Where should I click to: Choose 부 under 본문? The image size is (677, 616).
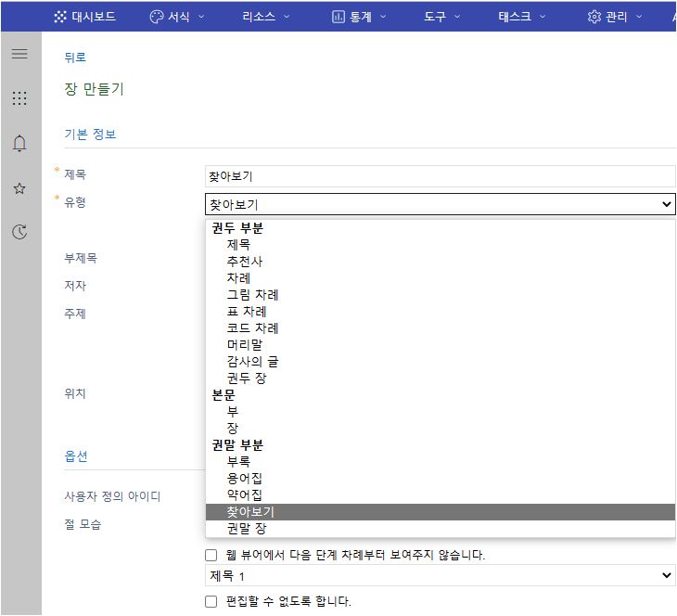coord(441,412)
